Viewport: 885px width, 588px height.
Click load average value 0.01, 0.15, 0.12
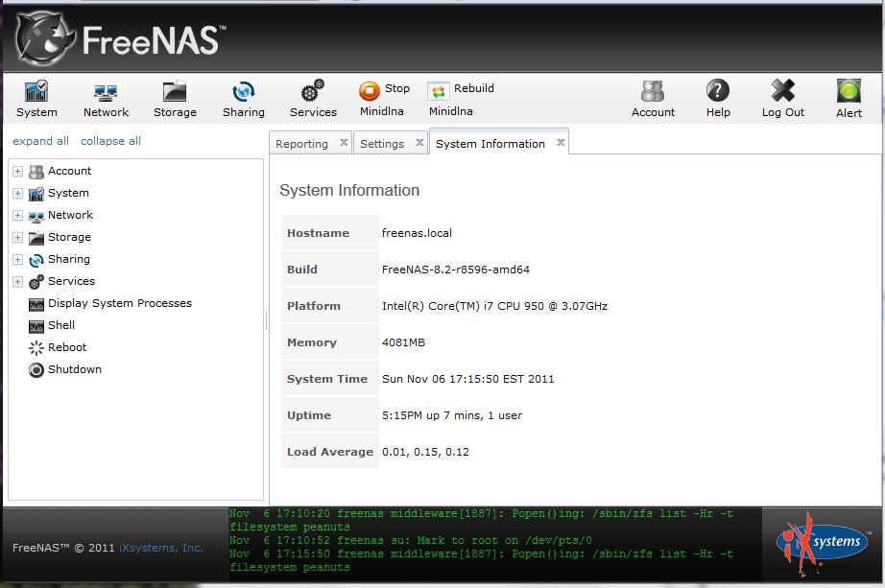pos(425,452)
